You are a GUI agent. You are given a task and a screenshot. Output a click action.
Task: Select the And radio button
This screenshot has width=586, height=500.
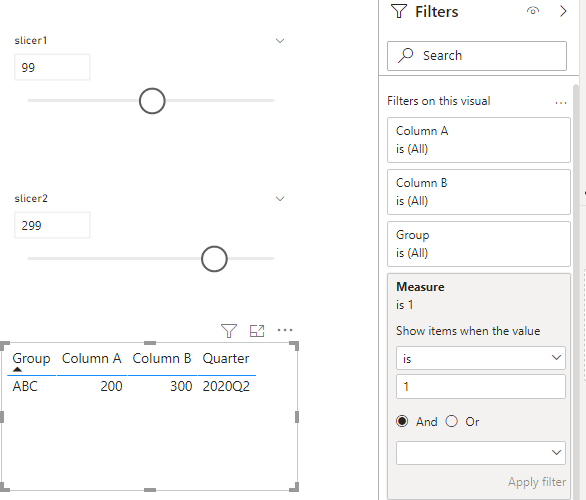pyautogui.click(x=402, y=421)
